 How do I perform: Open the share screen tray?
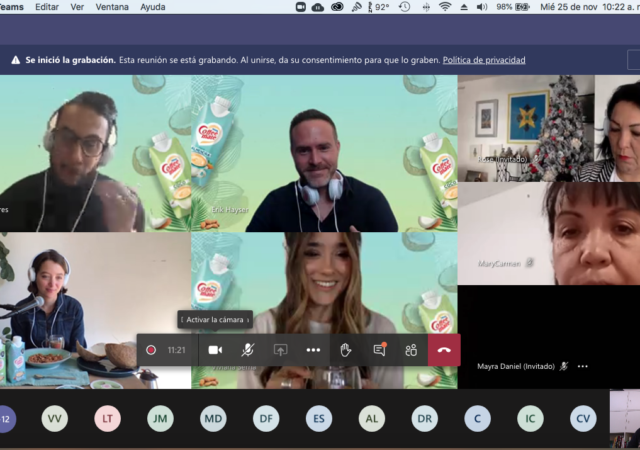point(280,350)
